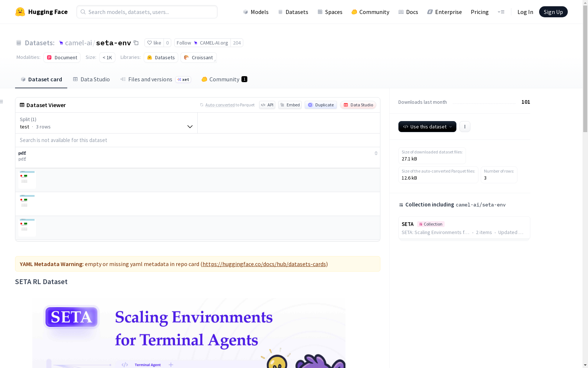Click the Downloads last month value 101

tap(526, 102)
